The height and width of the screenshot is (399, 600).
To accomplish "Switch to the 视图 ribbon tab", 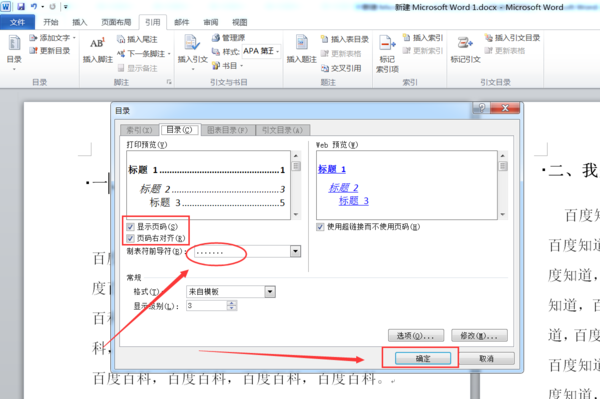I will point(240,22).
